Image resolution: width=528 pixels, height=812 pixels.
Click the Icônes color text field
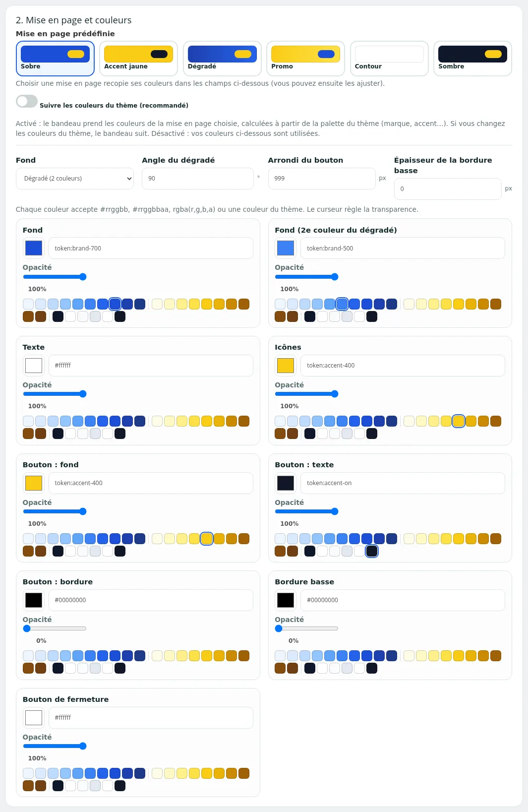click(403, 366)
